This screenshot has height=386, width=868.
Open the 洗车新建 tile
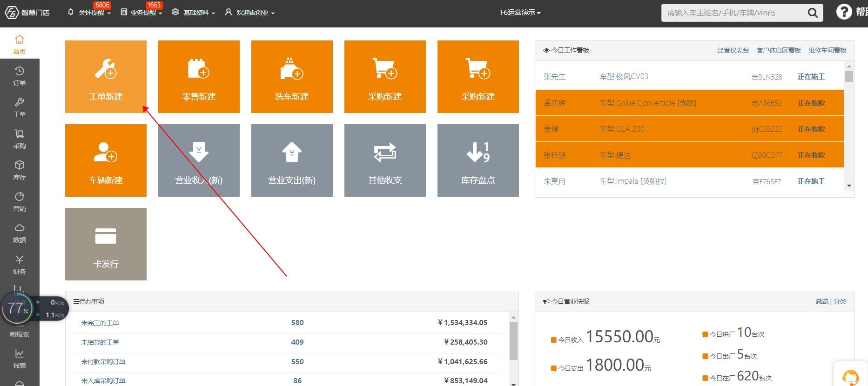pos(292,77)
